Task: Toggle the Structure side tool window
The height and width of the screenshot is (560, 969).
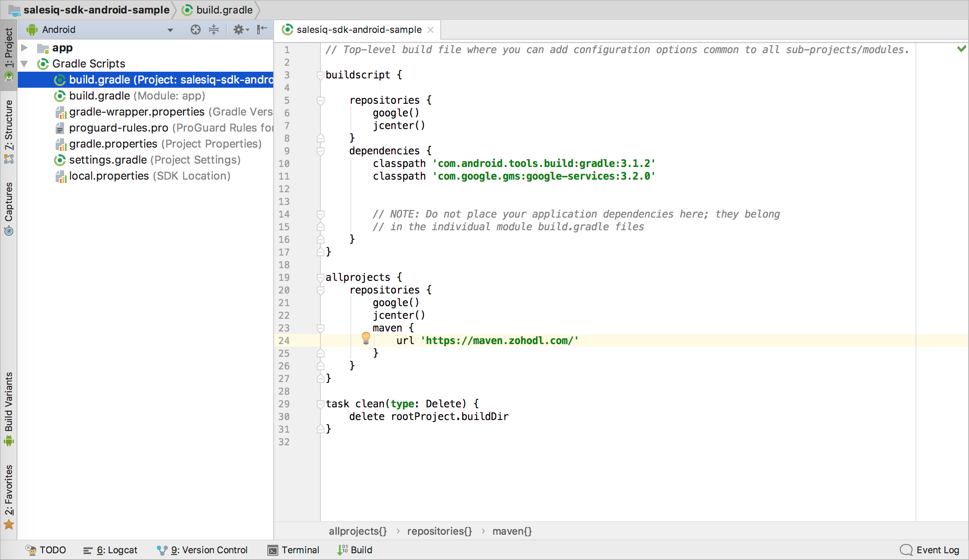Action: [x=8, y=125]
